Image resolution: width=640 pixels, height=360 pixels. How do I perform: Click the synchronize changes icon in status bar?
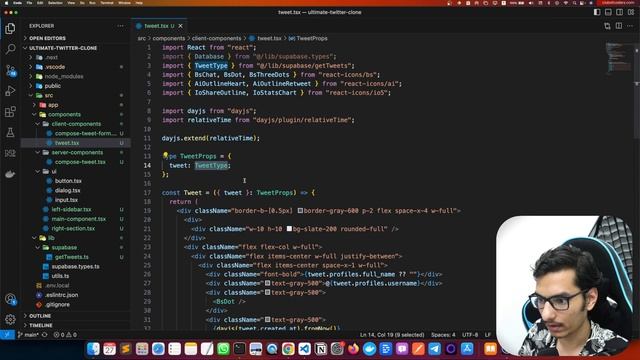[x=44, y=335]
